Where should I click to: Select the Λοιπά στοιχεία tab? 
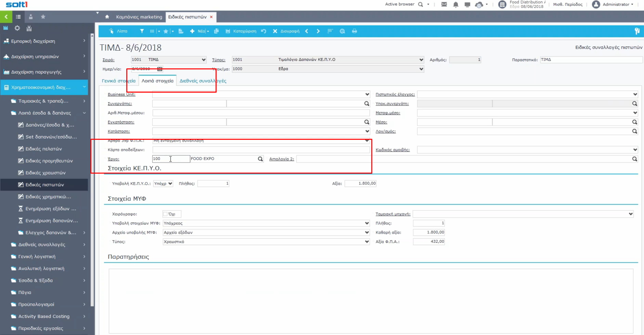(157, 81)
